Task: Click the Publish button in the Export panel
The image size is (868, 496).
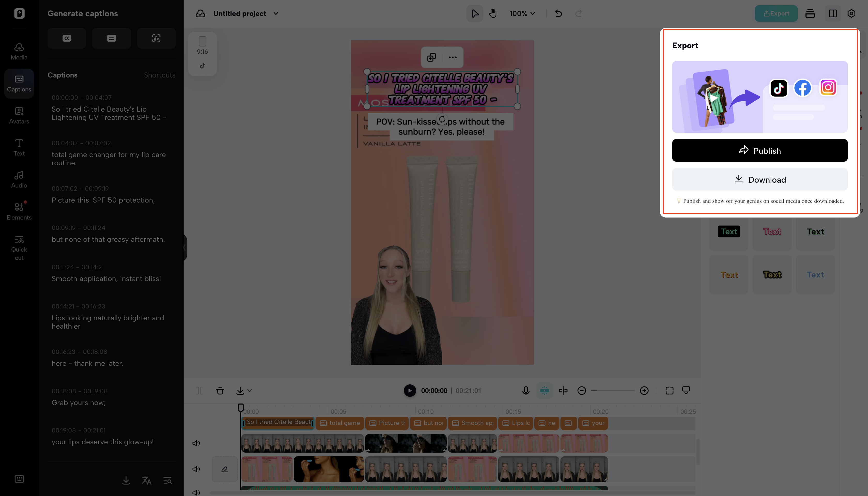Action: [x=760, y=150]
